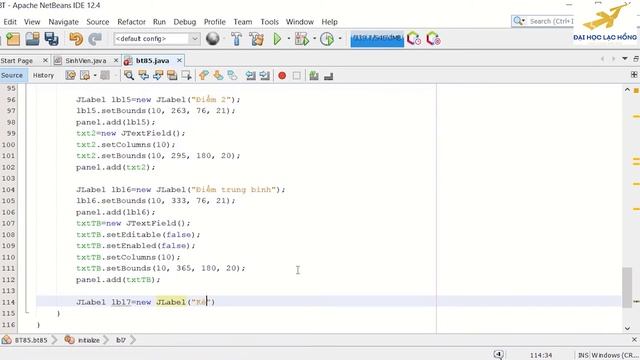Image resolution: width=640 pixels, height=360 pixels.
Task: Click the Find Next Occurrence icon
Action: click(x=158, y=76)
